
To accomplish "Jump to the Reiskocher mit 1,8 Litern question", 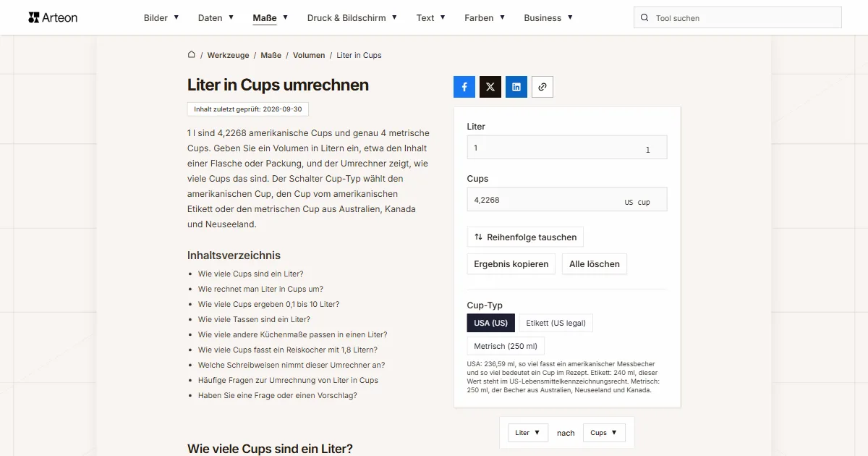I will coord(288,350).
